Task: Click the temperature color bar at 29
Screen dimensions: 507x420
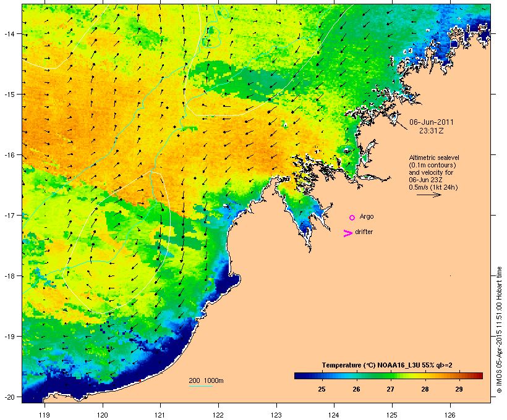Action: point(459,376)
